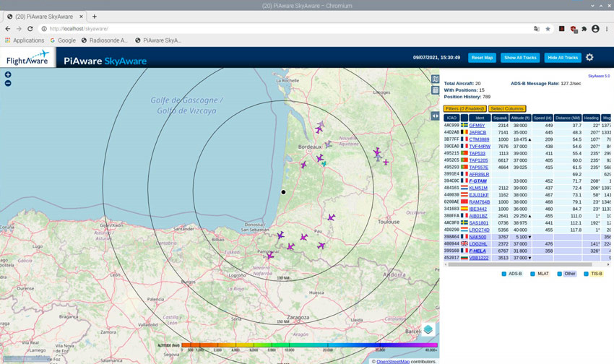Open the JAF8CB flight link
Image resolution: width=614 pixels, height=364 pixels.
pos(477,133)
